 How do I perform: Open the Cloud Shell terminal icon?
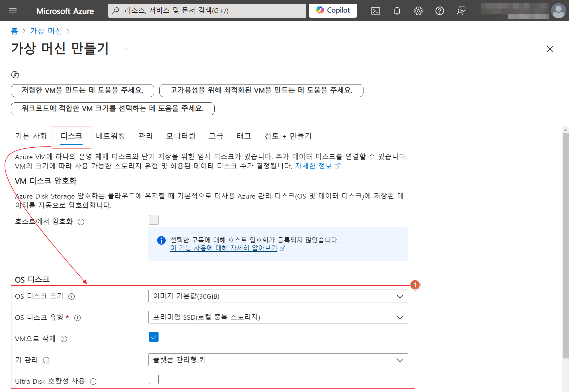pyautogui.click(x=375, y=11)
